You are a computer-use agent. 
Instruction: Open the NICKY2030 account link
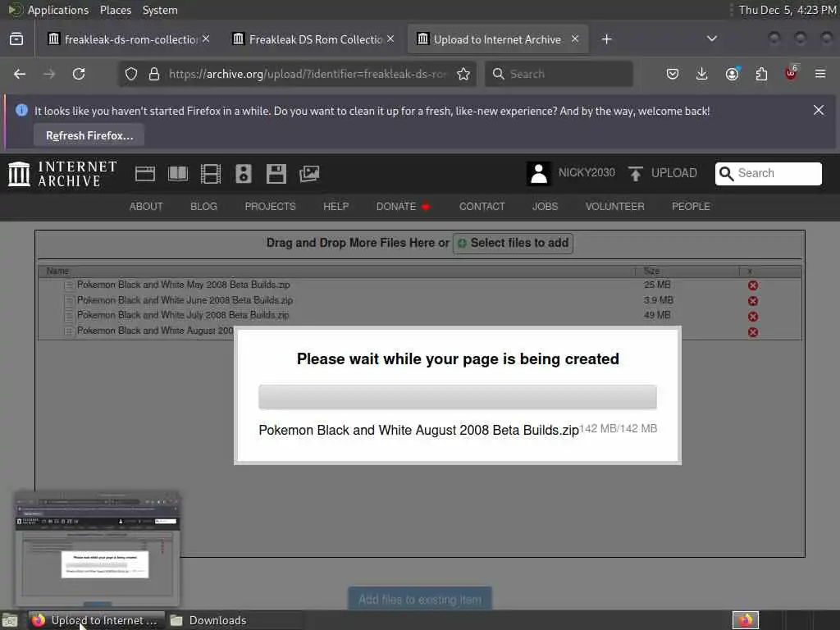pos(587,172)
